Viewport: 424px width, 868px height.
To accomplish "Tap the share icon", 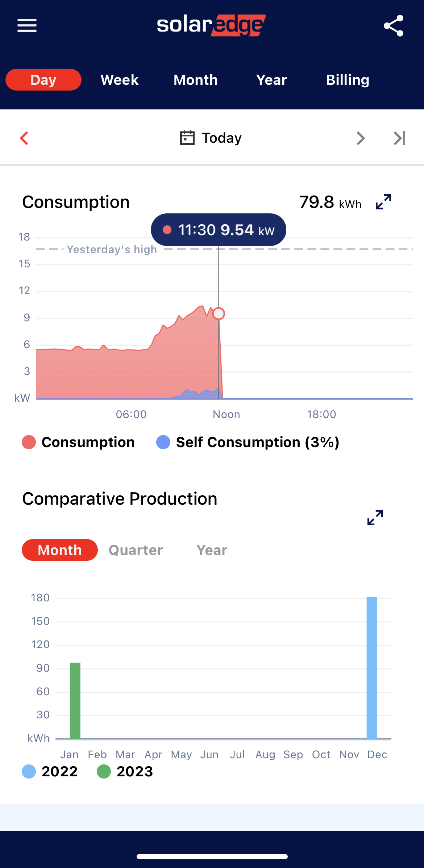I will click(394, 26).
